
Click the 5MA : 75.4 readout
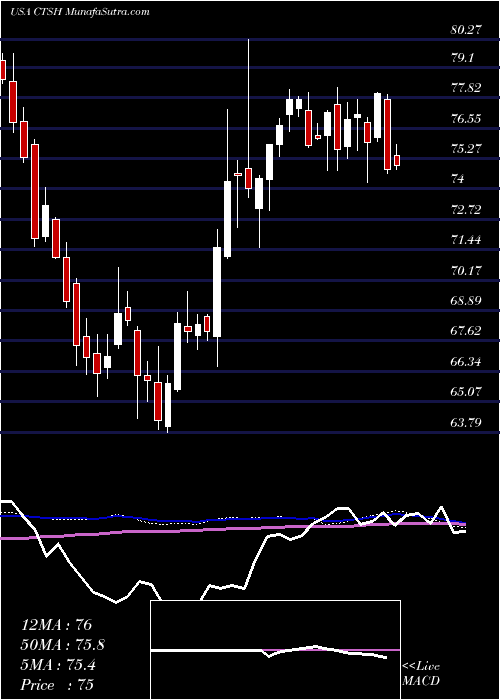pos(58,665)
